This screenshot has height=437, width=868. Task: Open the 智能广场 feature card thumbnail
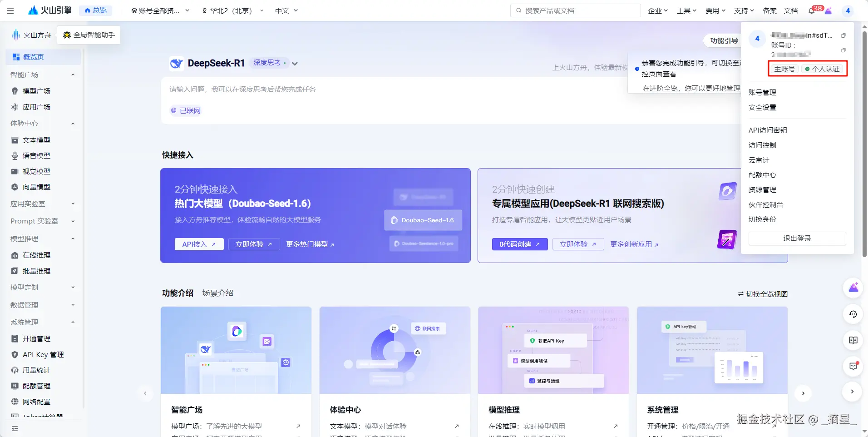pyautogui.click(x=236, y=350)
